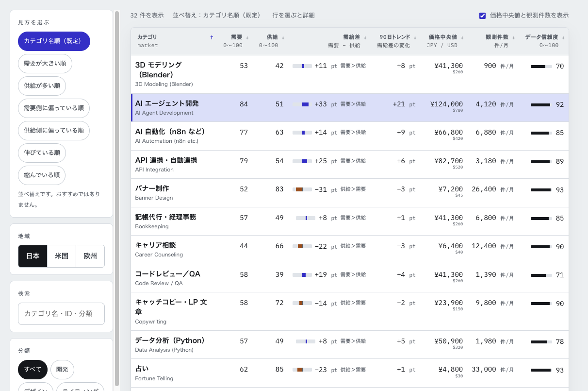Click −22 gap value in キャリア相談 row

click(321, 246)
